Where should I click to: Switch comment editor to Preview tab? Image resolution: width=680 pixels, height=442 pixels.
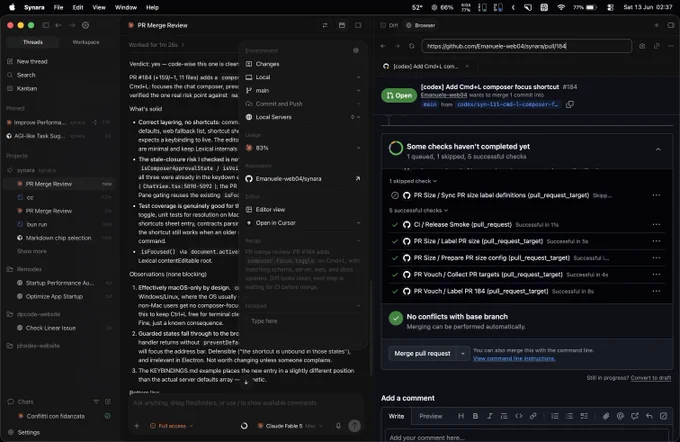tap(430, 416)
